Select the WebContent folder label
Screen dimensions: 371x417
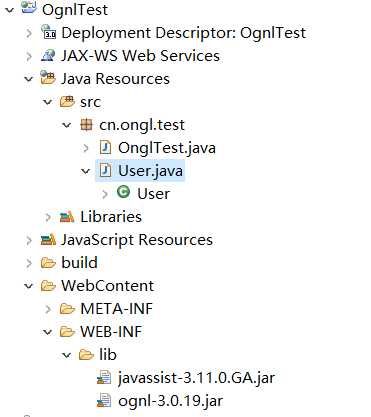click(x=107, y=286)
